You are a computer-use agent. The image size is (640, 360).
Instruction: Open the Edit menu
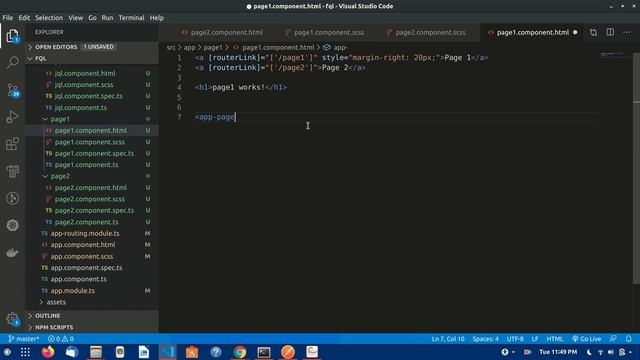click(x=24, y=18)
